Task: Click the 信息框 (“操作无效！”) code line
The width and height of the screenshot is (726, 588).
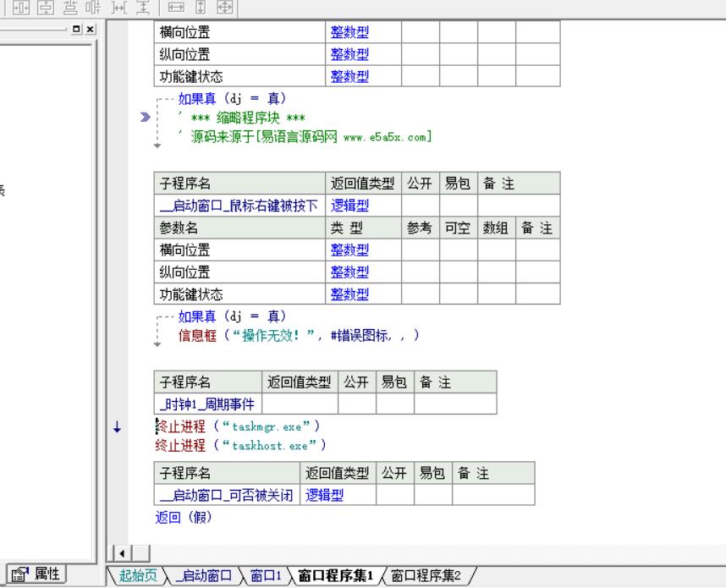Action: coord(299,335)
